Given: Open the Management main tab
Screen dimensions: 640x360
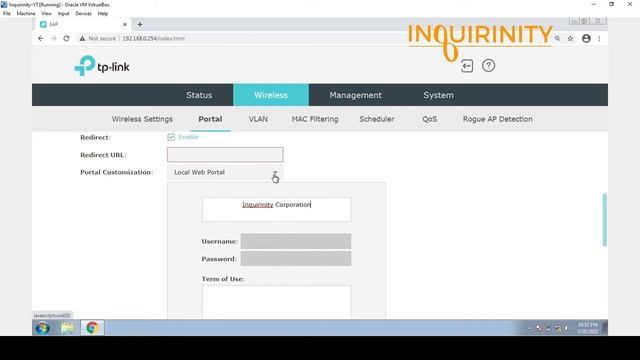Looking at the screenshot, I should pos(356,95).
